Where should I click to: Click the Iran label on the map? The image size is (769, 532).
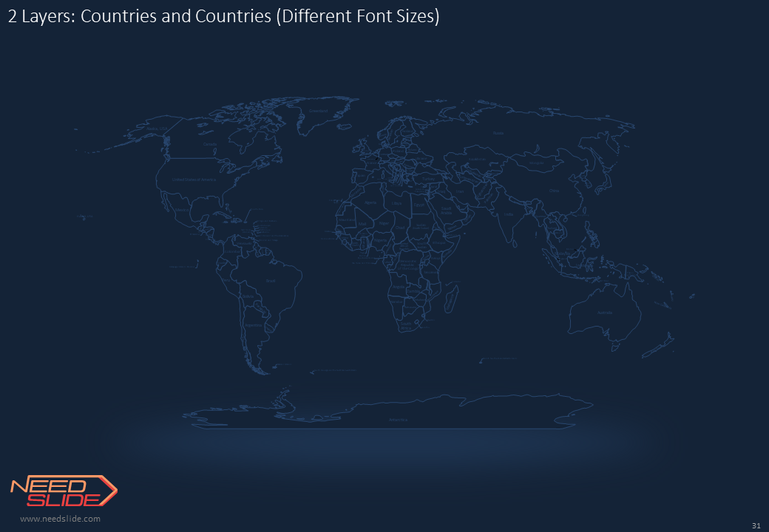tap(459, 191)
